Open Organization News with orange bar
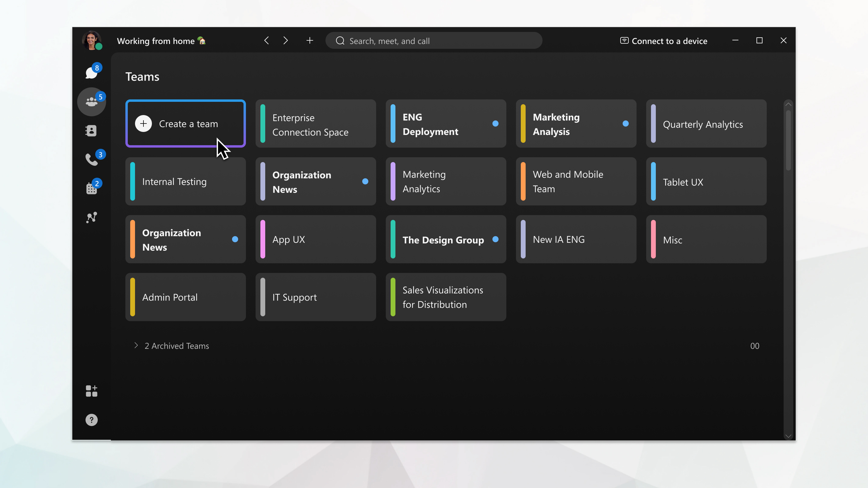The width and height of the screenshot is (868, 488). (185, 239)
